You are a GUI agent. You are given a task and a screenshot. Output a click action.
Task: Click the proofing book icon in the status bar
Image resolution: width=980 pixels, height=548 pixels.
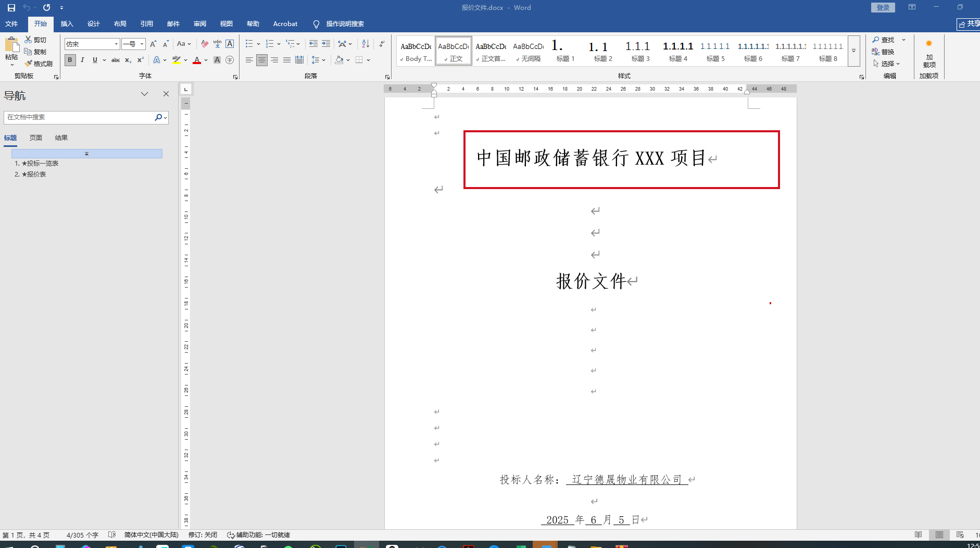point(111,535)
